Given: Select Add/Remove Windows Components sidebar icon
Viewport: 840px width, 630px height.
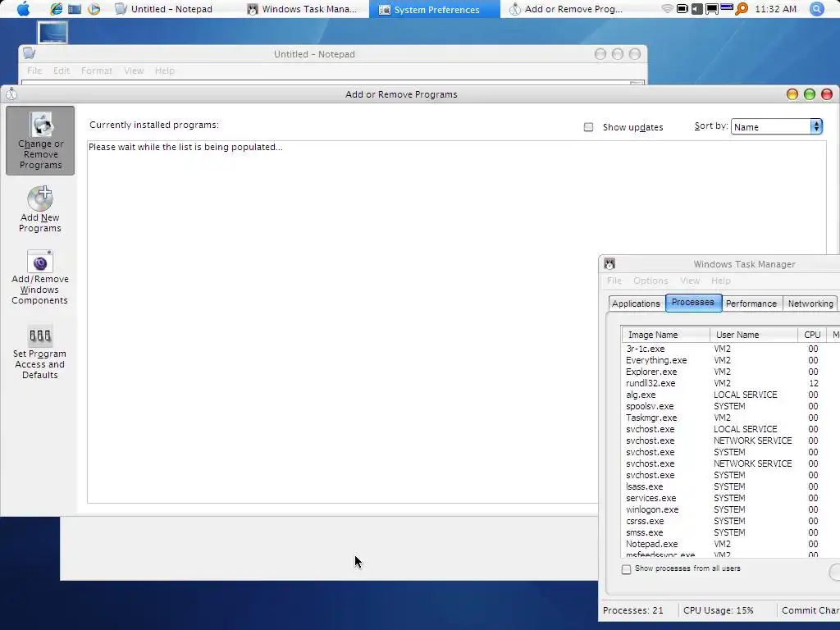Looking at the screenshot, I should pyautogui.click(x=40, y=277).
